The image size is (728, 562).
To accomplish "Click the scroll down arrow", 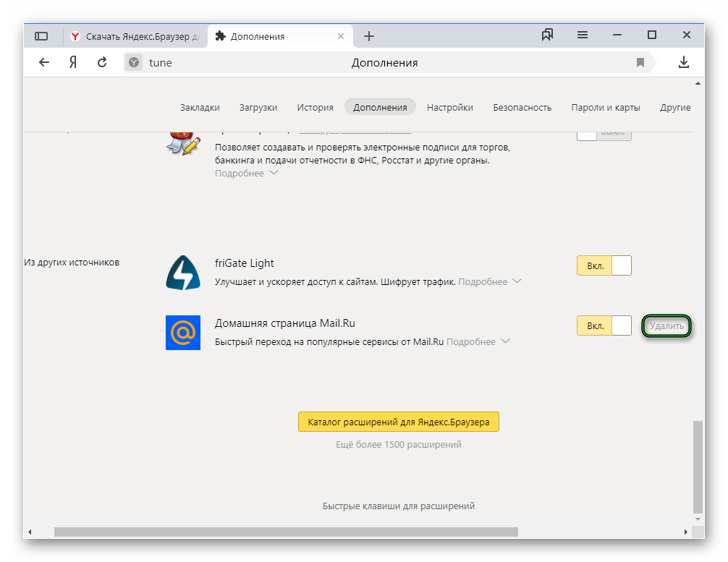I will point(698,519).
